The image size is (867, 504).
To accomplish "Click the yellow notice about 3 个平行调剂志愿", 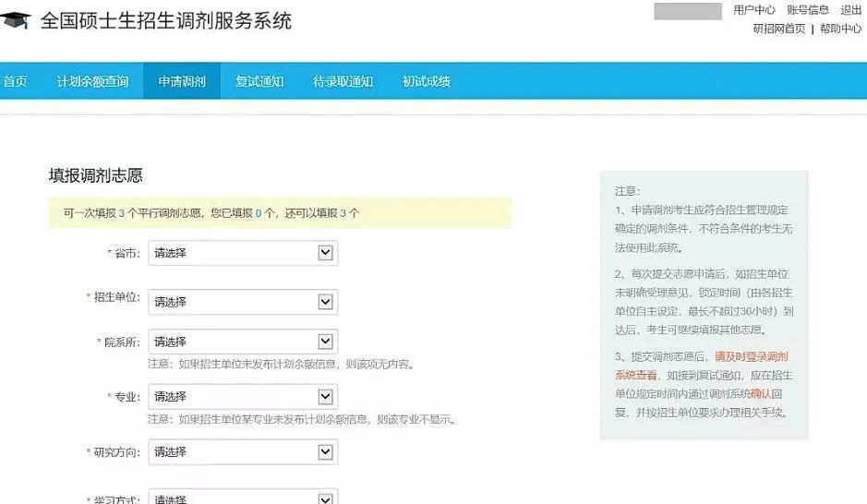I will 280,212.
